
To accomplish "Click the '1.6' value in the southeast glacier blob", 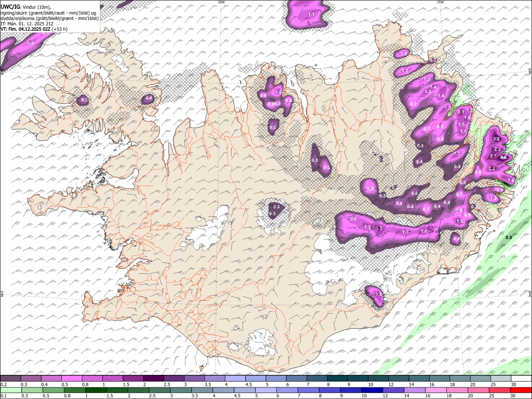I will pyautogui.click(x=378, y=294).
